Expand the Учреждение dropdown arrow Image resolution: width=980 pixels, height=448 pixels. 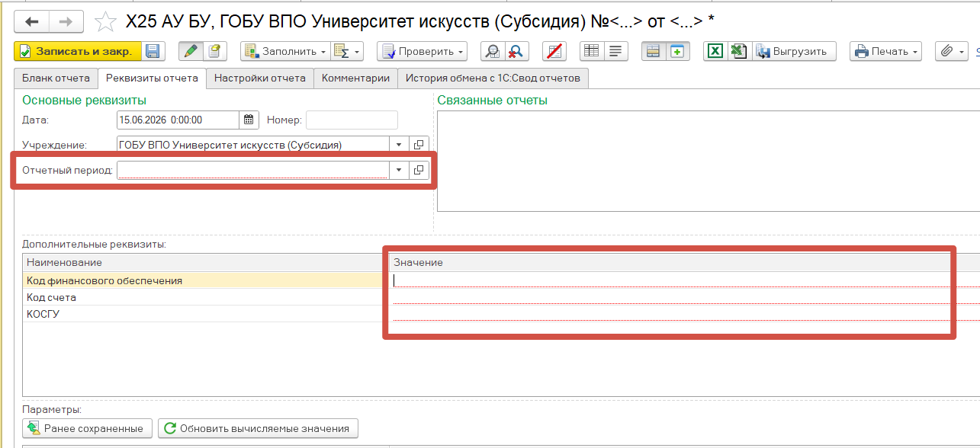(x=399, y=145)
